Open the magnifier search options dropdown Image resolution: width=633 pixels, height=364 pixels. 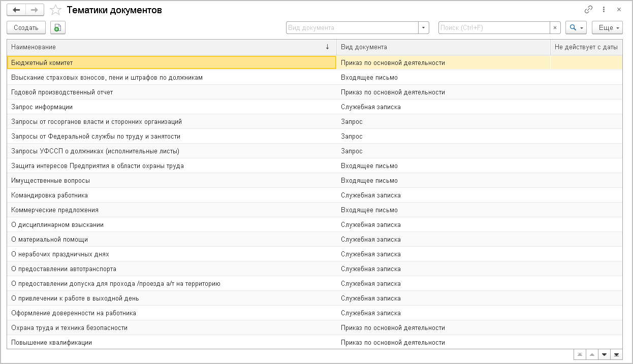[576, 28]
